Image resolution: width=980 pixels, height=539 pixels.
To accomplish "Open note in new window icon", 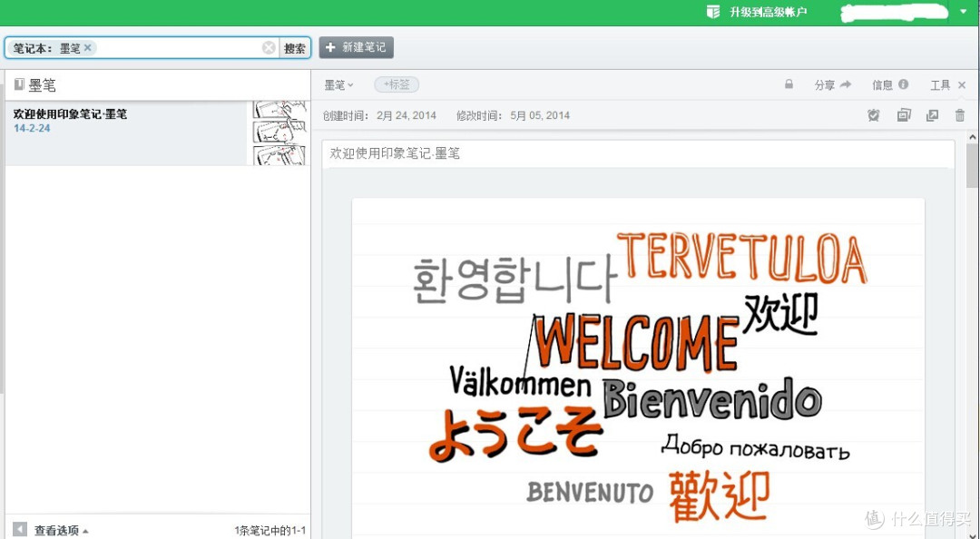I will (x=932, y=115).
